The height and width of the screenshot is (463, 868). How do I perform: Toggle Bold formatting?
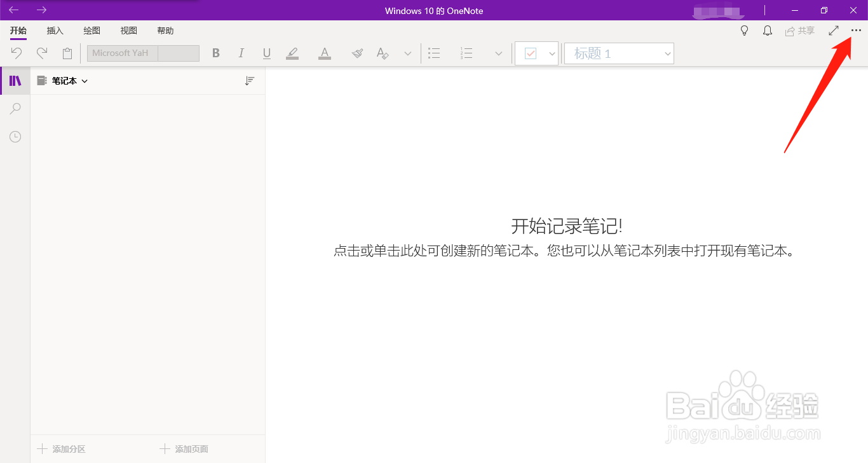tap(216, 53)
